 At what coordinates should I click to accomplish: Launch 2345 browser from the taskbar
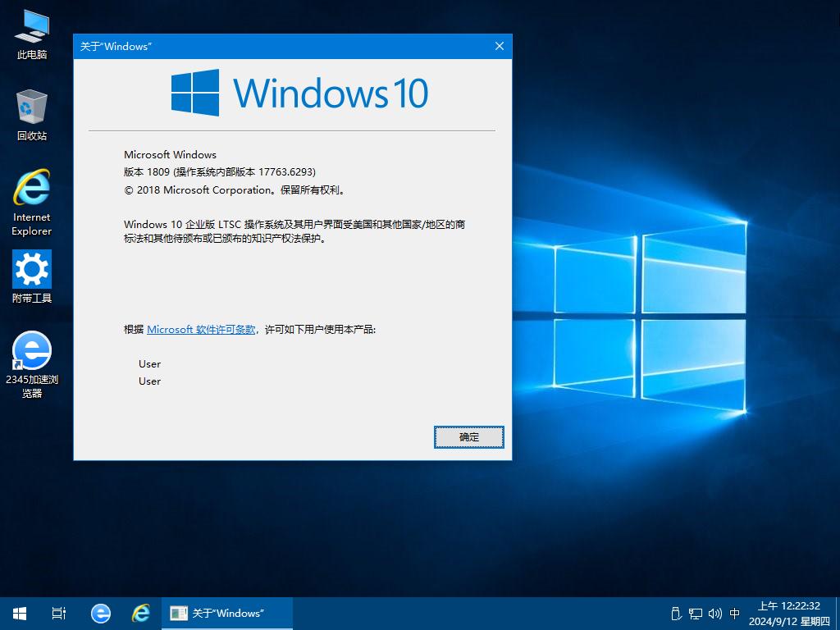pos(101,614)
